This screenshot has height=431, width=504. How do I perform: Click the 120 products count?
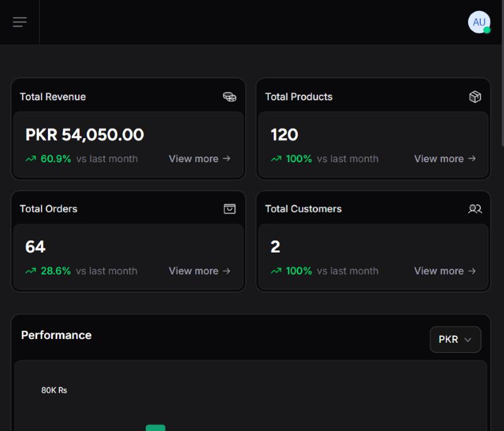coord(285,134)
